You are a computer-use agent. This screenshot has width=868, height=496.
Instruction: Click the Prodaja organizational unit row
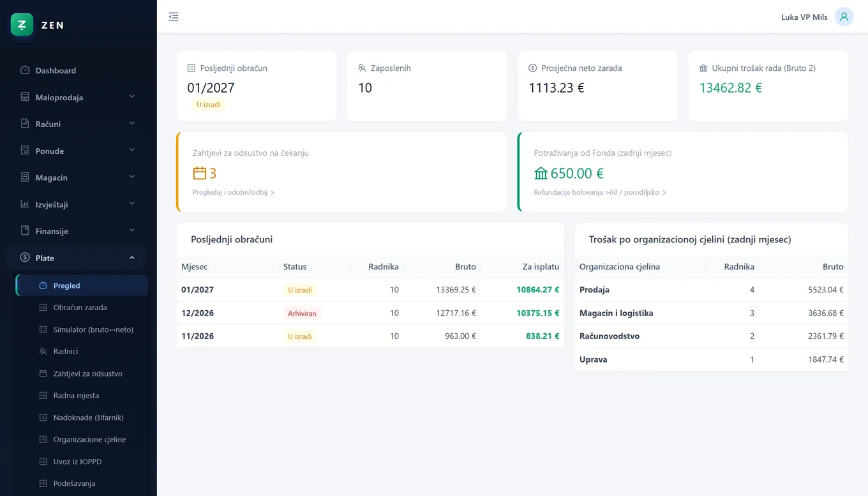[712, 290]
